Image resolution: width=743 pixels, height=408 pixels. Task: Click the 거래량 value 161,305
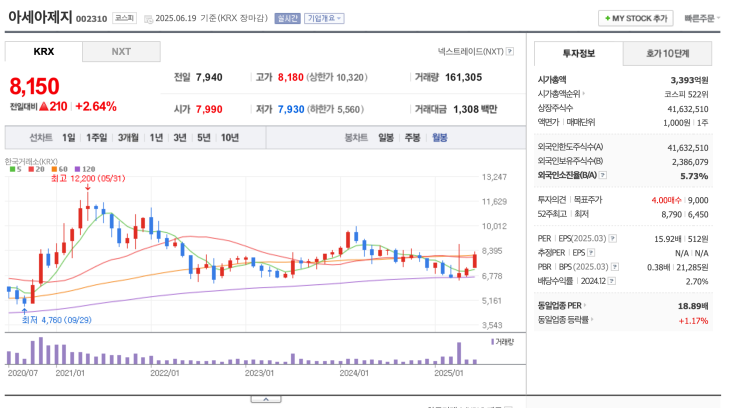point(463,77)
